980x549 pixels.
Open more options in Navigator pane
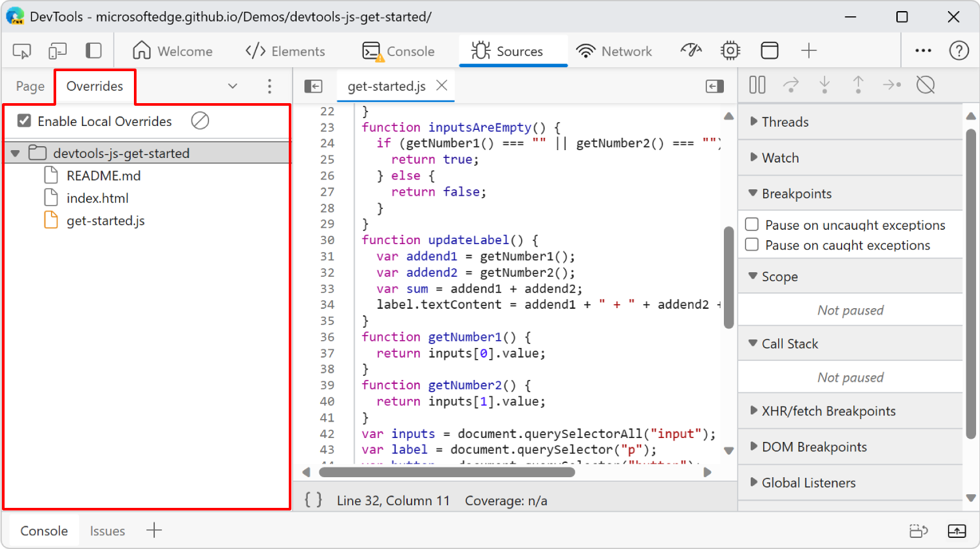270,86
